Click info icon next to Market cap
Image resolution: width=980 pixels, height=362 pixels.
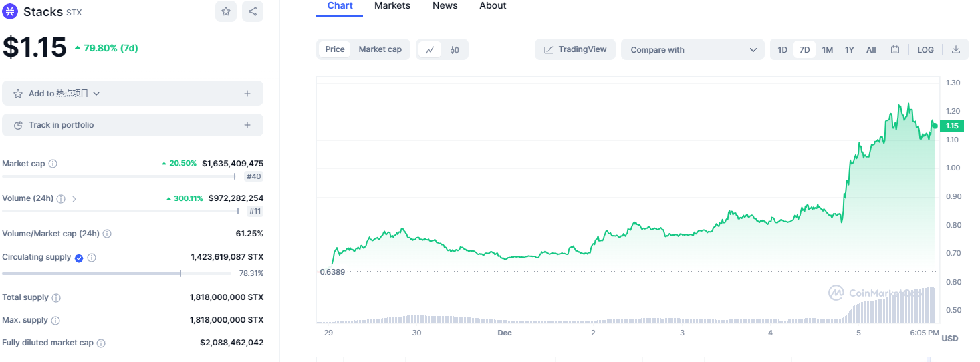(x=53, y=164)
